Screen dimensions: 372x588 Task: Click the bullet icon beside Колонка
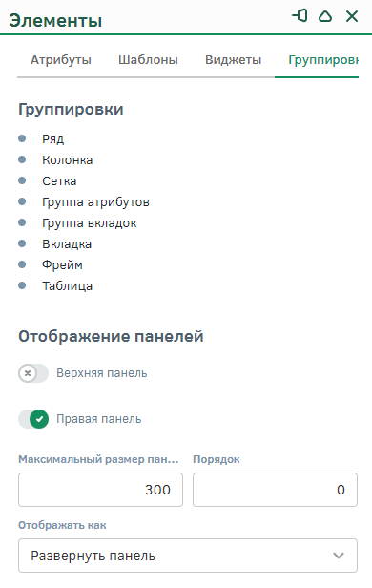coord(22,159)
